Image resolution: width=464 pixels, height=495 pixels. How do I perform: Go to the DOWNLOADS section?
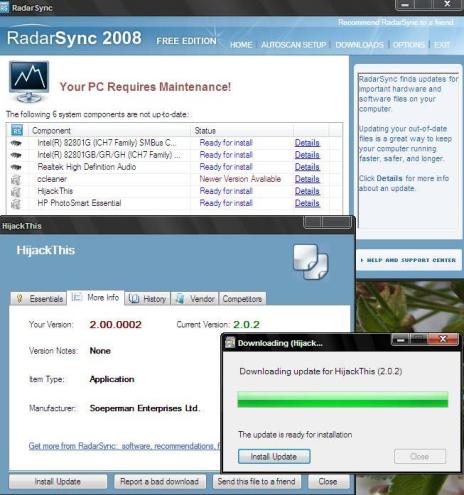(x=359, y=45)
